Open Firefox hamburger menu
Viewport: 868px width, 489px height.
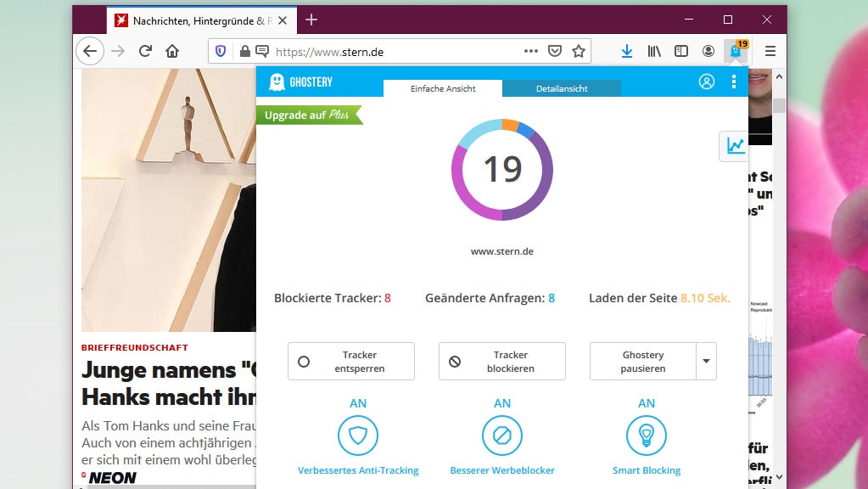pos(770,52)
